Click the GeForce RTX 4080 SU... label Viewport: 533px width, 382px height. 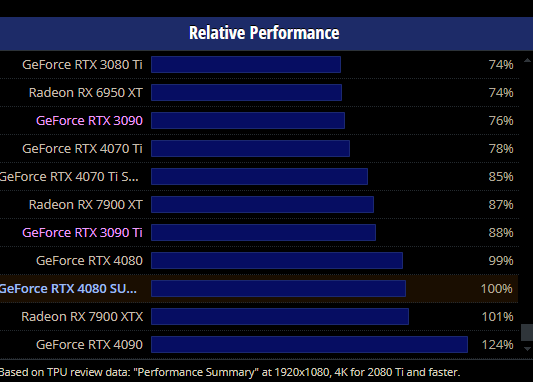coord(68,289)
